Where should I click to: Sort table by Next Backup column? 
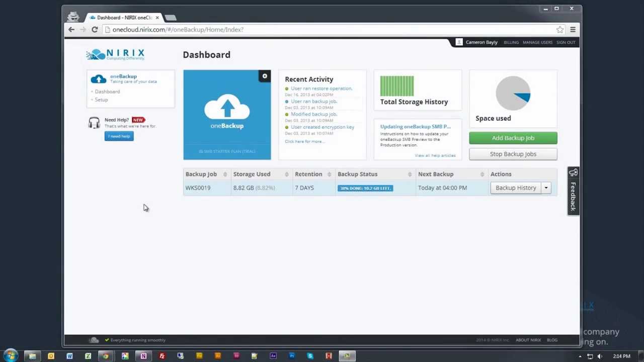point(451,174)
